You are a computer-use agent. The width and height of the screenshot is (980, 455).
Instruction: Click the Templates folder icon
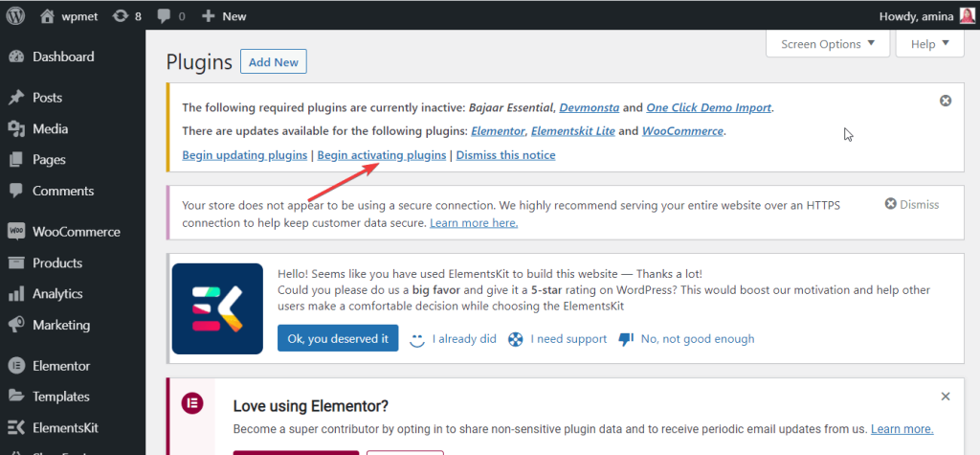tap(16, 397)
